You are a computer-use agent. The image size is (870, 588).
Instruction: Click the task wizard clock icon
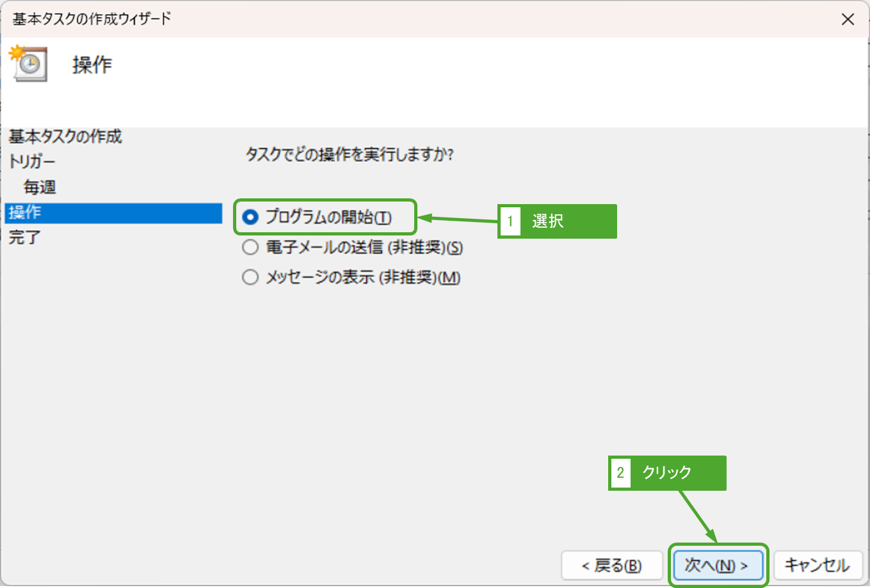point(28,63)
